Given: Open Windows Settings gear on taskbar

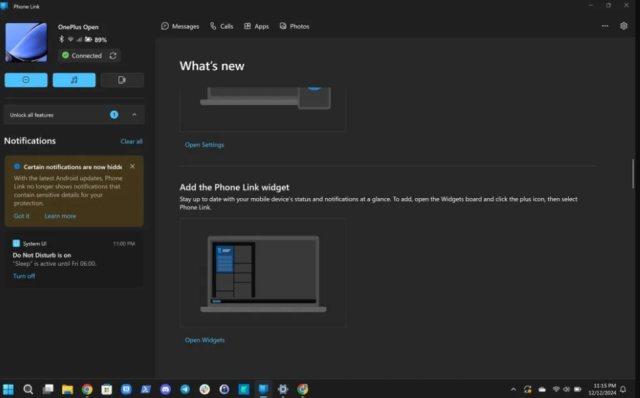Looking at the screenshot, I should click(283, 389).
